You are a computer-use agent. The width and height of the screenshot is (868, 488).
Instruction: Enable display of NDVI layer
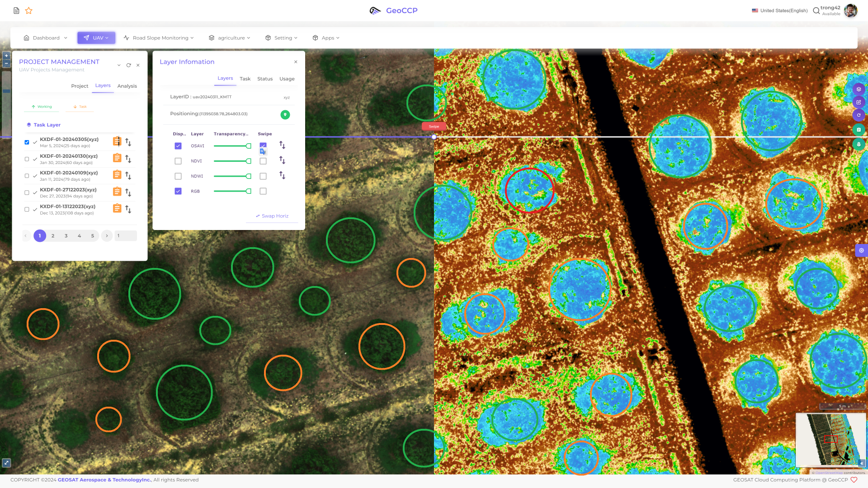coord(178,161)
